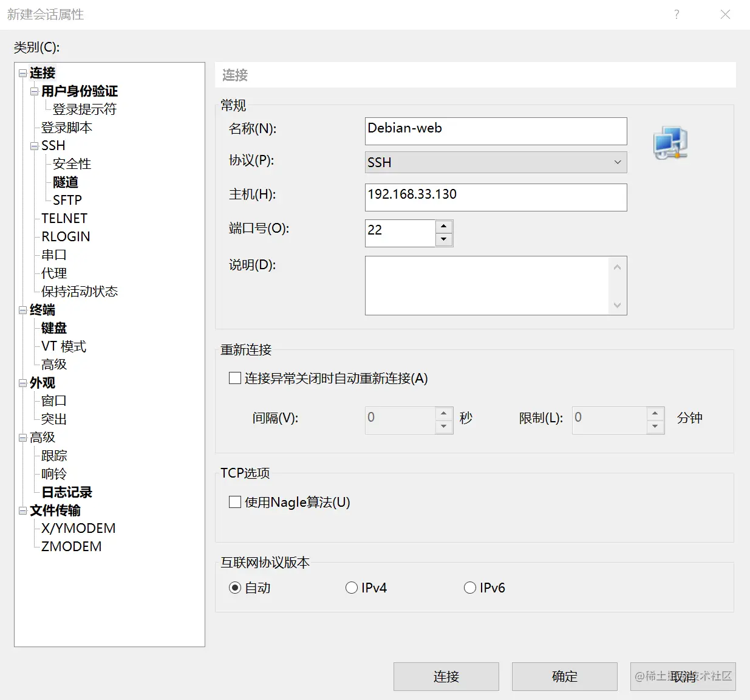Select 响铃 in the tree
Viewport: 750px width, 700px height.
54,474
